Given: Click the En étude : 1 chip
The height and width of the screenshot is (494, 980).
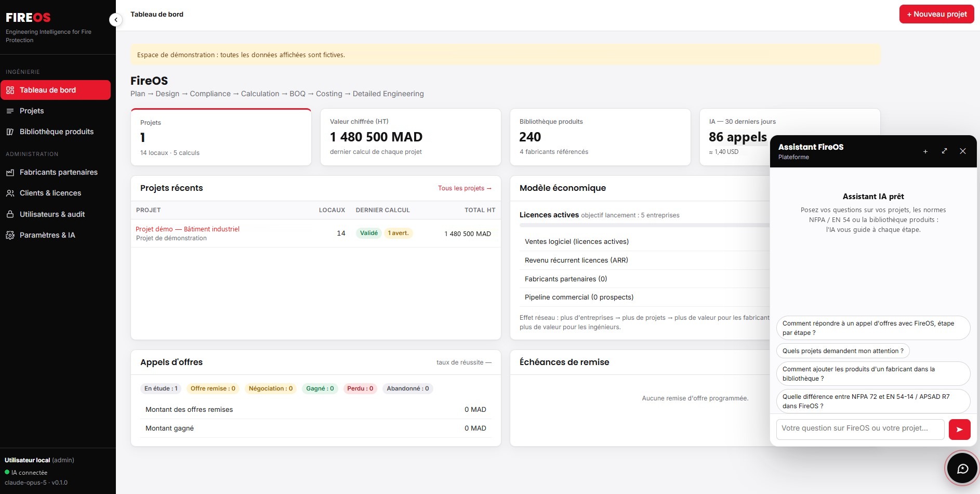Looking at the screenshot, I should click(x=161, y=388).
